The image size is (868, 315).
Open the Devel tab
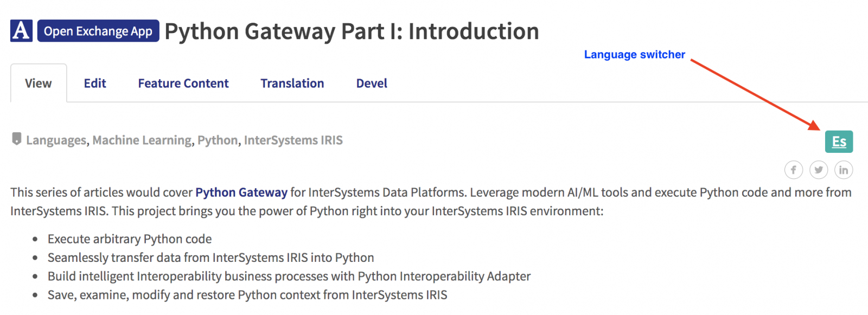point(372,83)
